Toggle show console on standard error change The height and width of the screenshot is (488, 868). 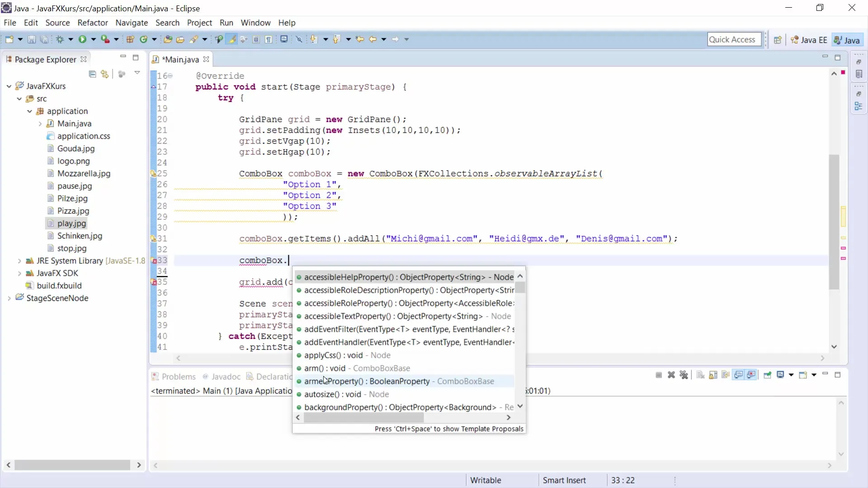coord(751,375)
